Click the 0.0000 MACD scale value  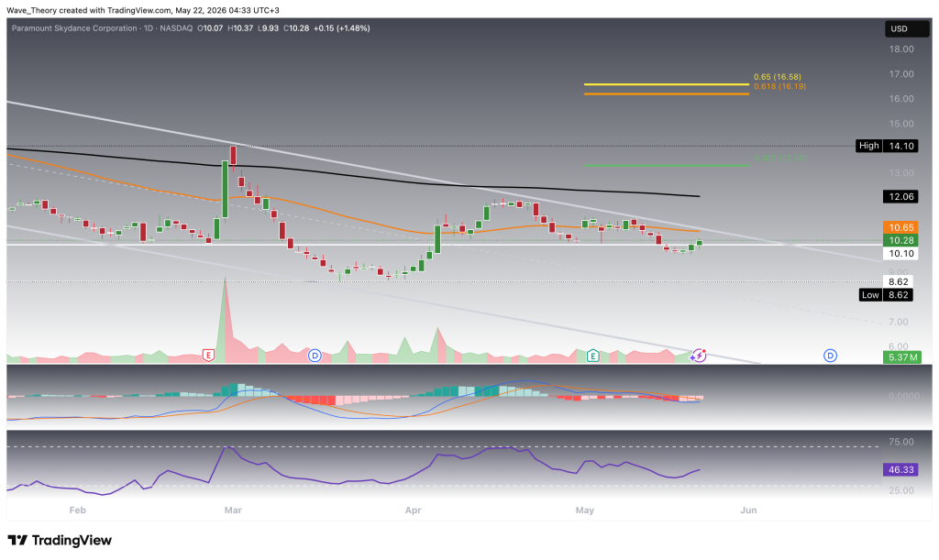[x=903, y=396]
